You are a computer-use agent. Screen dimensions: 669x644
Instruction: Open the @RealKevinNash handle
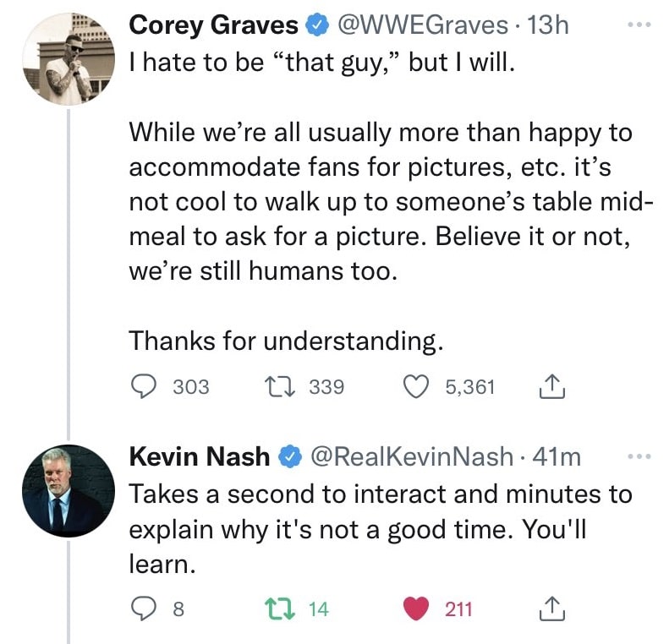(x=413, y=457)
